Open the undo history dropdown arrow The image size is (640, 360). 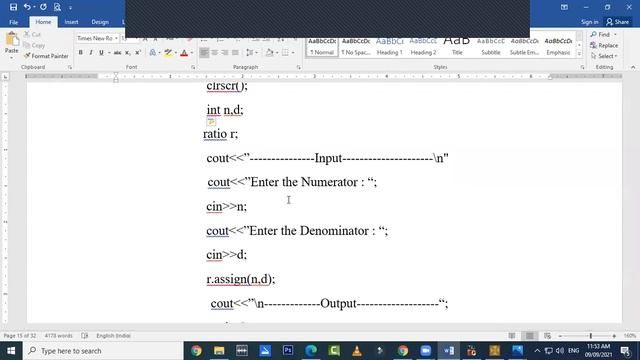(x=34, y=7)
